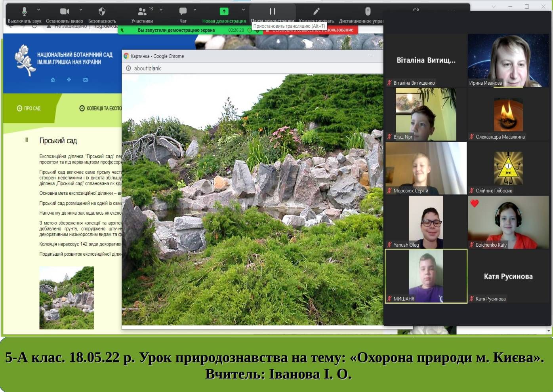
Task: Open the Participants panel icon
Action: click(x=142, y=11)
